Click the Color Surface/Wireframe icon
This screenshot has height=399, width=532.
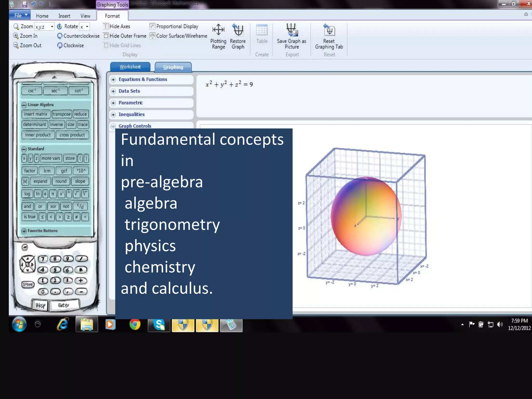click(x=152, y=36)
